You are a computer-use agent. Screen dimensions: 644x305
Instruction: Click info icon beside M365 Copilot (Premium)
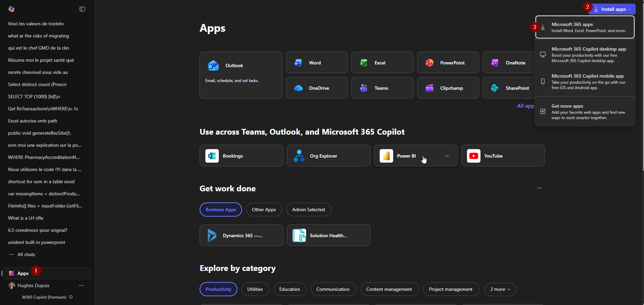tap(71, 297)
